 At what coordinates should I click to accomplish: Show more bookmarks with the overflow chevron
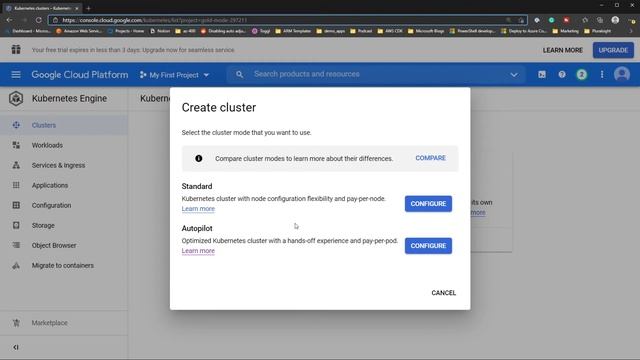630,31
